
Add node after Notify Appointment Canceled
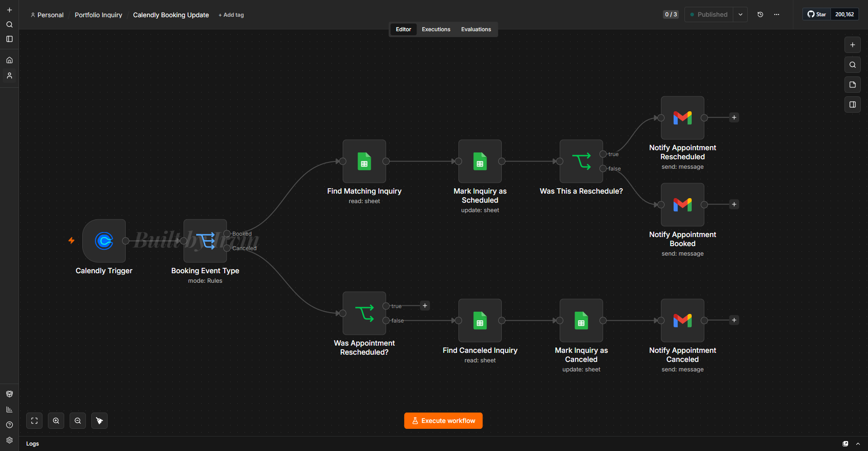pos(734,320)
